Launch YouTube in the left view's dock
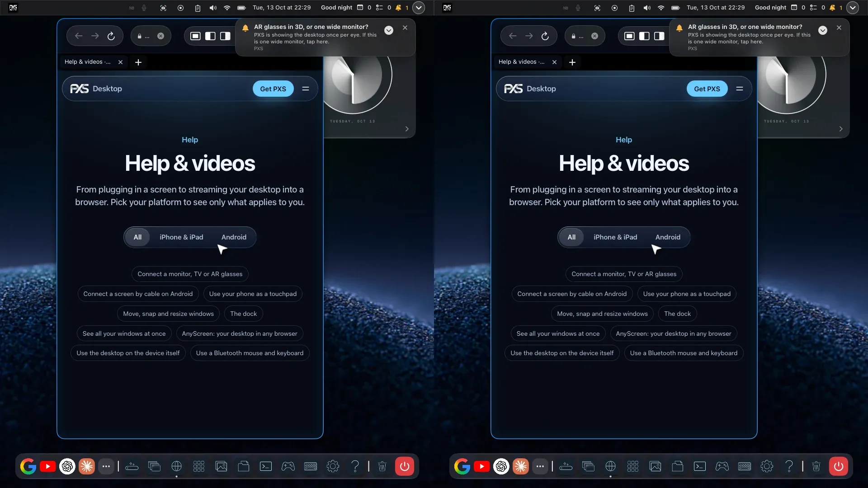Viewport: 868px width, 488px height. pos(47,466)
